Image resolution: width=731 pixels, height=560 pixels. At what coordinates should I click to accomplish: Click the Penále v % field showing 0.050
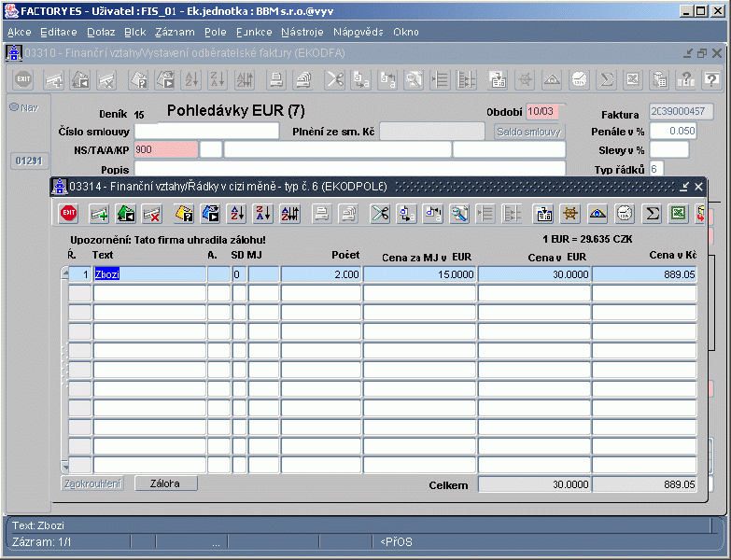click(673, 131)
